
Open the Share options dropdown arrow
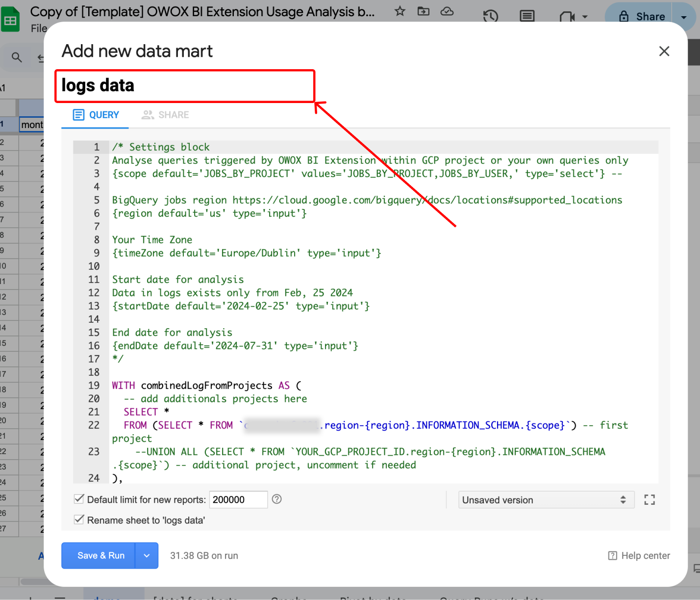pyautogui.click(x=684, y=17)
